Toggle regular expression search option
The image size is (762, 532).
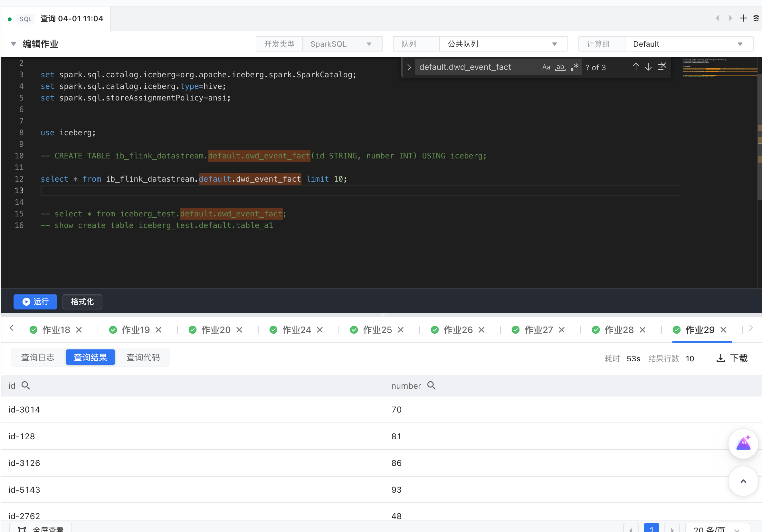[x=575, y=67]
